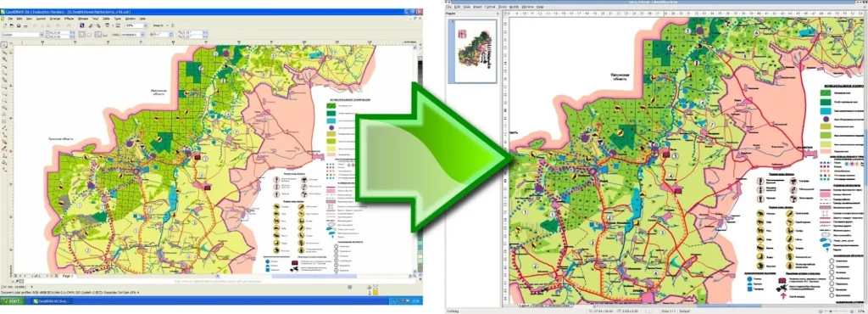868x314 pixels.
Task: Open the Effects menu in CorelDRAW
Action: (x=70, y=19)
